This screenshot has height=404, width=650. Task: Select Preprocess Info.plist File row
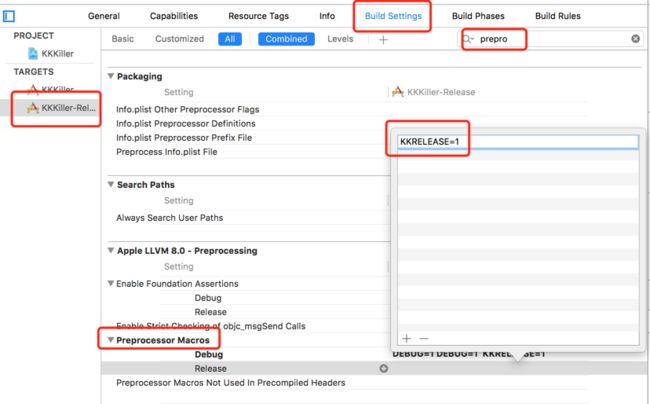click(167, 152)
